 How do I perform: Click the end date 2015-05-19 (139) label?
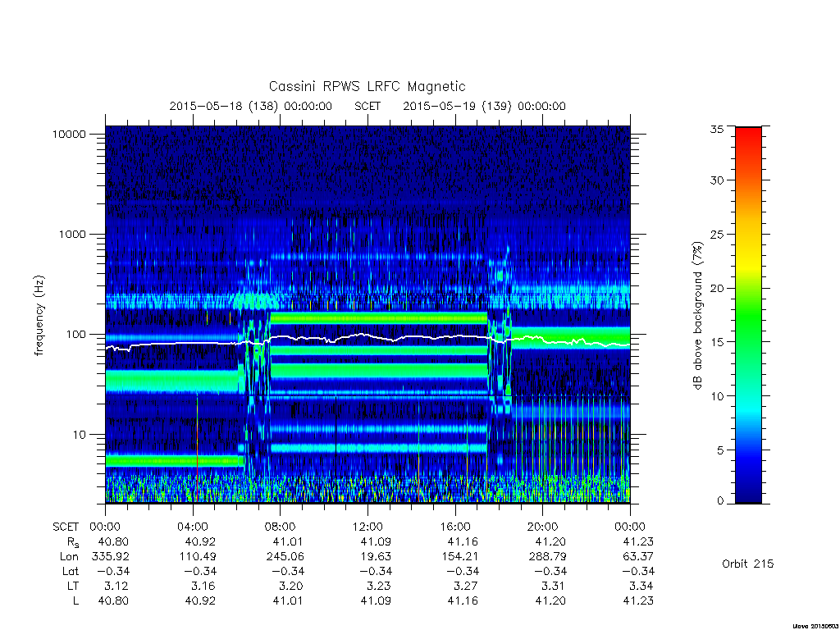(457, 106)
